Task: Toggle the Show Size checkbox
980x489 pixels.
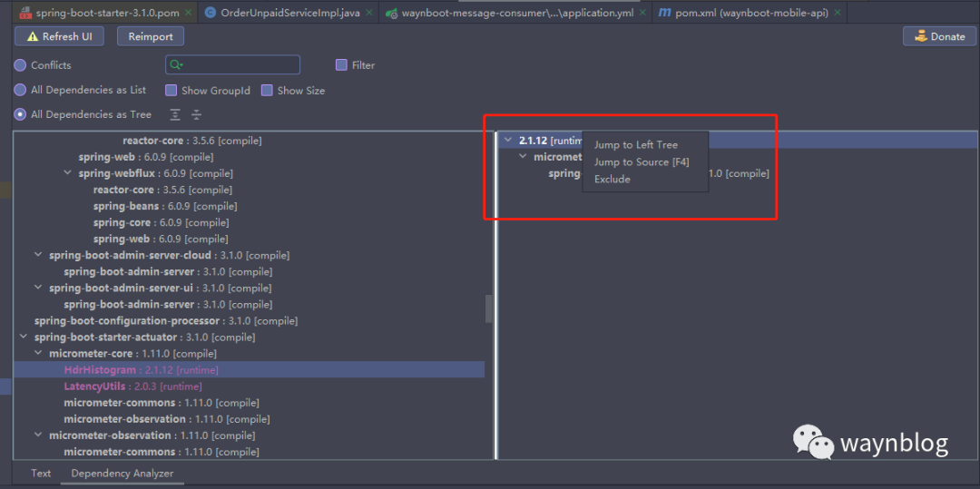Action: pyautogui.click(x=267, y=91)
